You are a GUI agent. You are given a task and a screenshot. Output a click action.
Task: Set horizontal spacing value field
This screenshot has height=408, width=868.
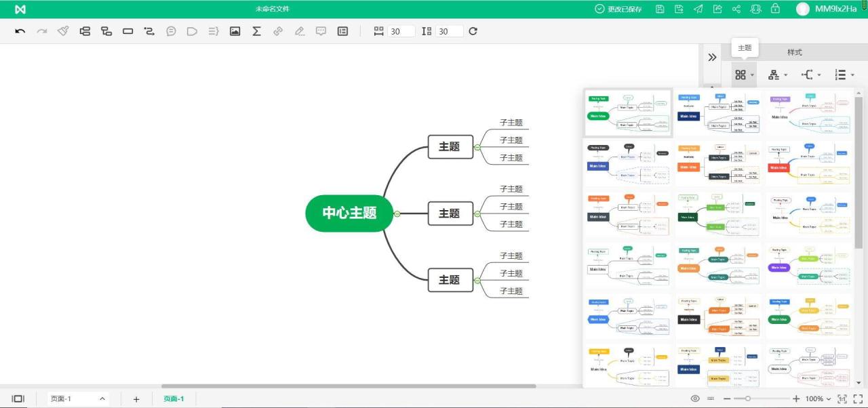(401, 31)
